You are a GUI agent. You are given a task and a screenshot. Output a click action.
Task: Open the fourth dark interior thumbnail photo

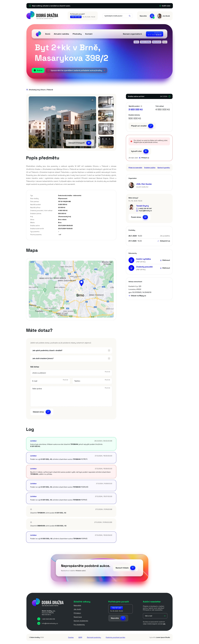pyautogui.click(x=106, y=142)
